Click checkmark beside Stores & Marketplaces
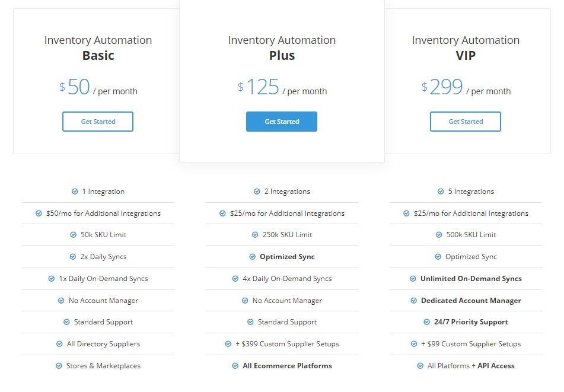Viewport: 564px width, 392px height. point(59,366)
